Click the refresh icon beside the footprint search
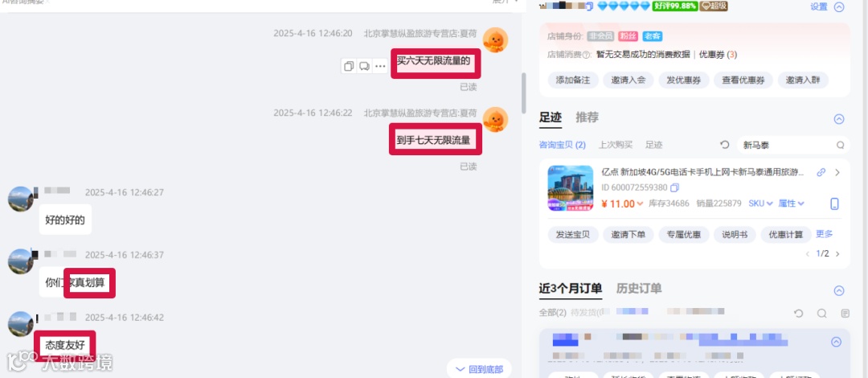 pyautogui.click(x=725, y=145)
